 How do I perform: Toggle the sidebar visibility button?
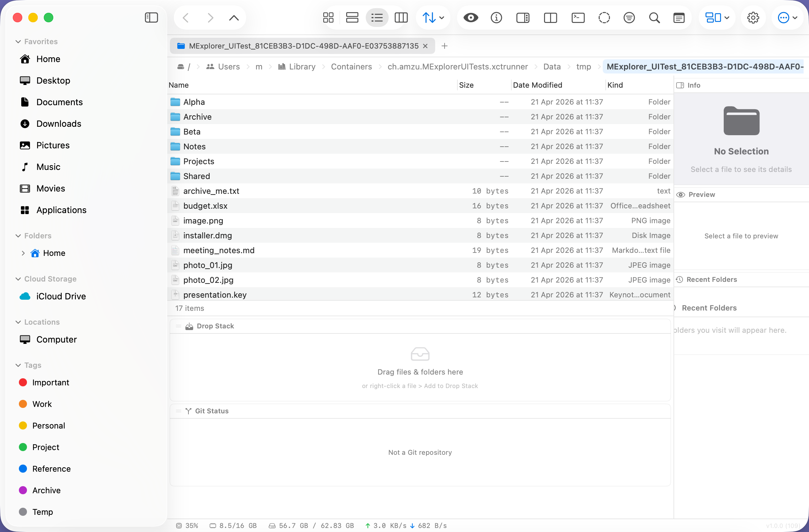click(x=151, y=17)
